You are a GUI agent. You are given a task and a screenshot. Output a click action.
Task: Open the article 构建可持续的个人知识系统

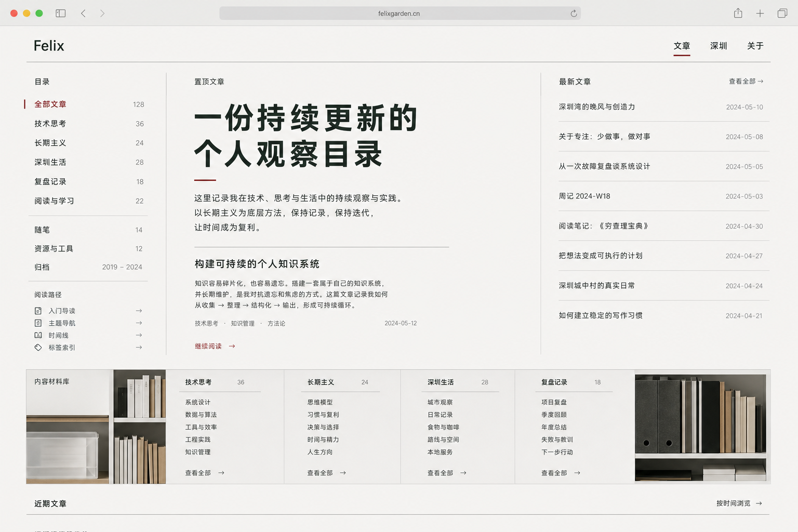(x=257, y=264)
